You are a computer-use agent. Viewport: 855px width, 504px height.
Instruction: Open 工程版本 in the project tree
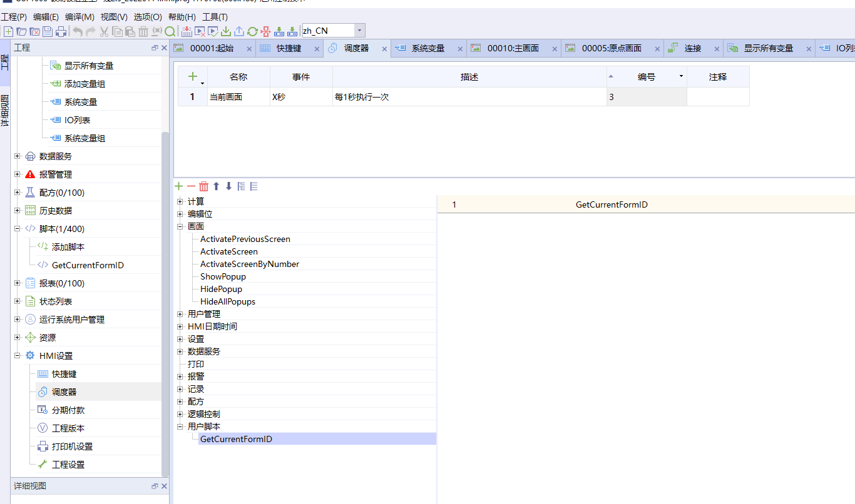[x=68, y=428]
